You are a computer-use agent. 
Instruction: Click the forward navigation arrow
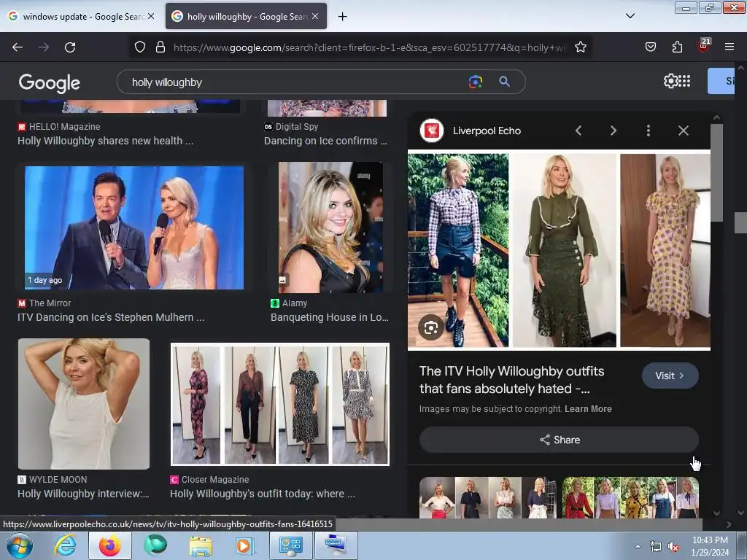pyautogui.click(x=44, y=47)
